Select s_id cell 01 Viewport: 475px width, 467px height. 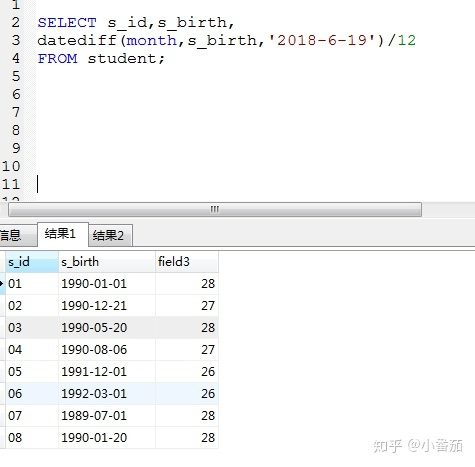tap(32, 284)
